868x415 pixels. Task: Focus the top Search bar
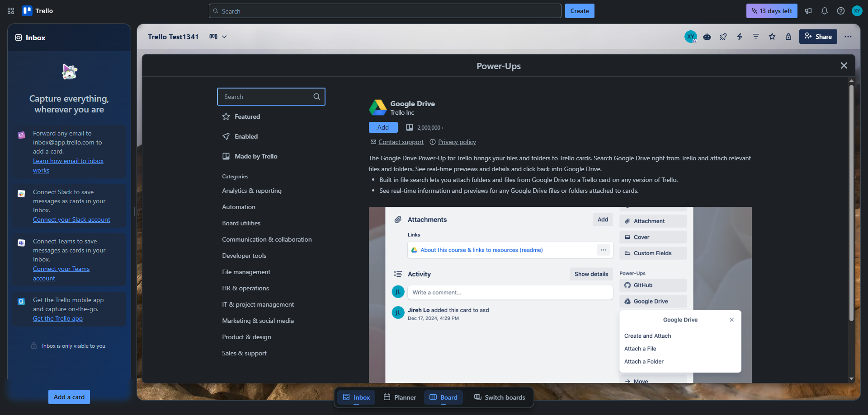click(x=385, y=11)
